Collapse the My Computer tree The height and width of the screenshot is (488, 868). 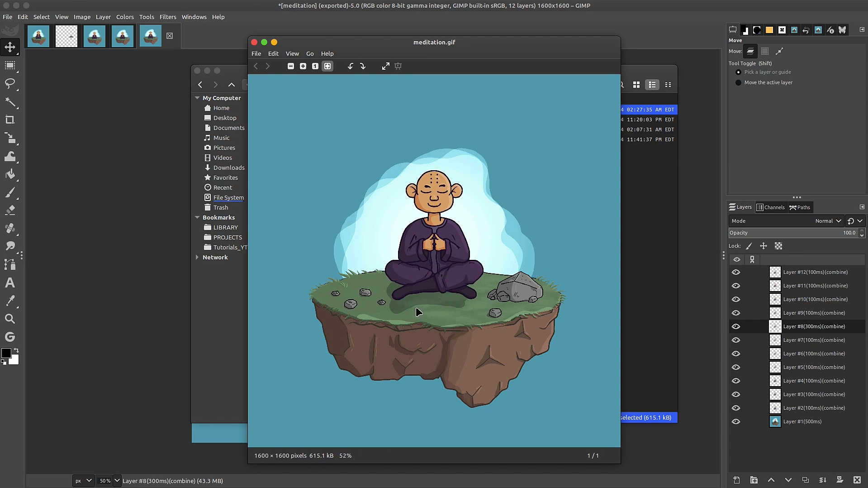(197, 98)
